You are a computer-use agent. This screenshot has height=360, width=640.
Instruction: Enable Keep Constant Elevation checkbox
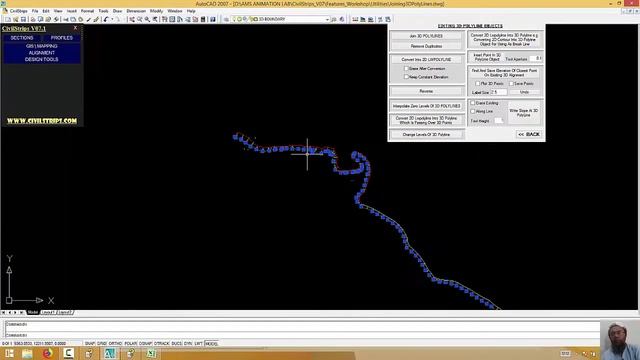(x=406, y=77)
